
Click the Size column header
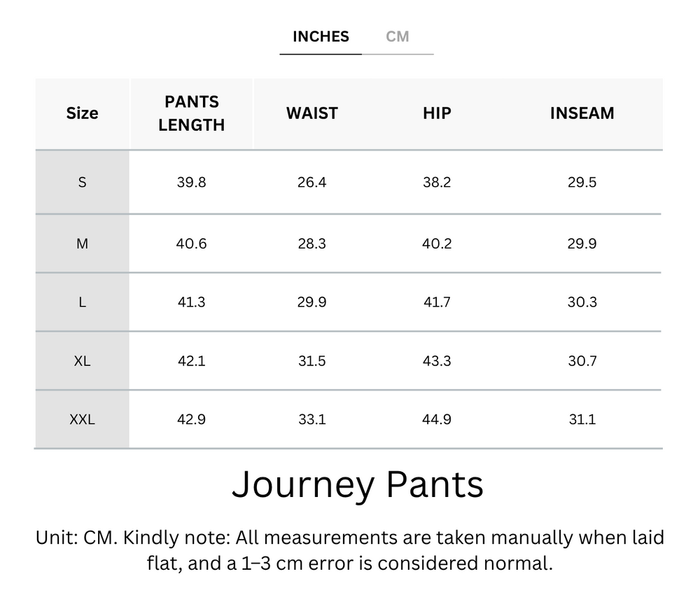(x=82, y=113)
